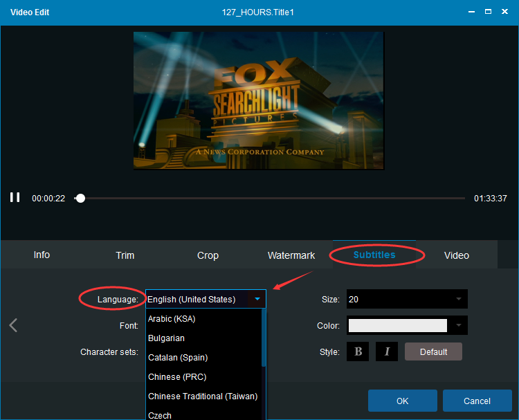This screenshot has height=420, width=519.
Task: Minimize the Video Edit window
Action: pos(472,12)
